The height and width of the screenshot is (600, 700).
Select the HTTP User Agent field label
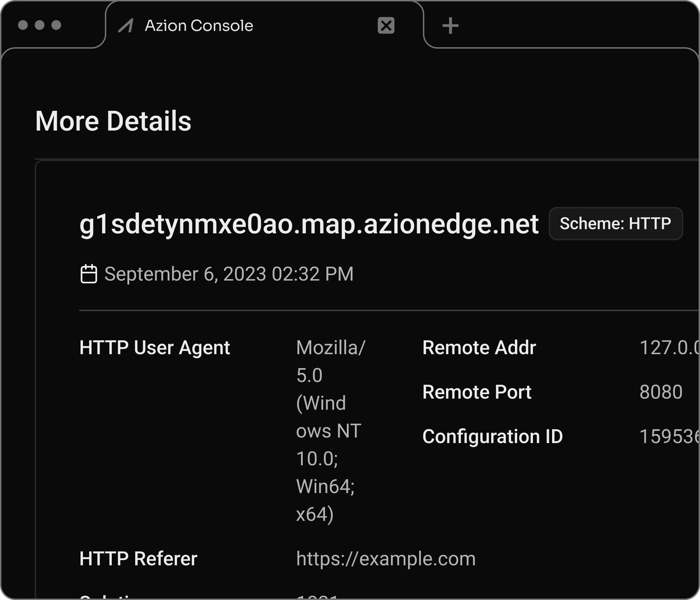[x=154, y=348]
